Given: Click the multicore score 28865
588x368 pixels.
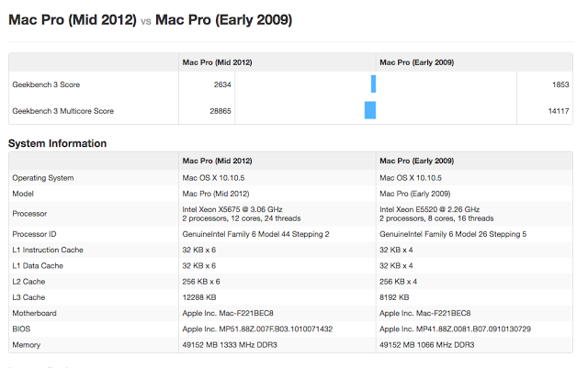Looking at the screenshot, I should click(220, 111).
